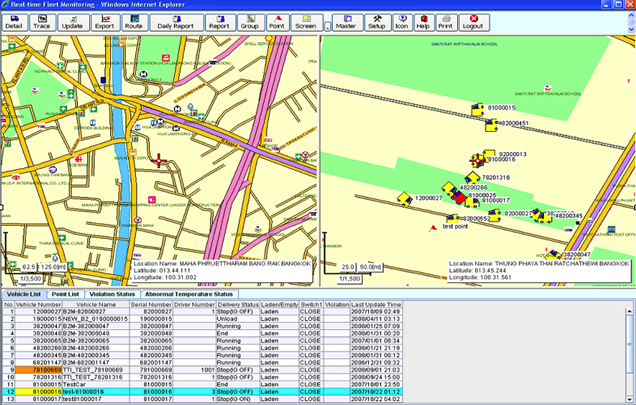The height and width of the screenshot is (405, 636).
Task: Select highlighted row test-81000016
Action: pos(202,392)
